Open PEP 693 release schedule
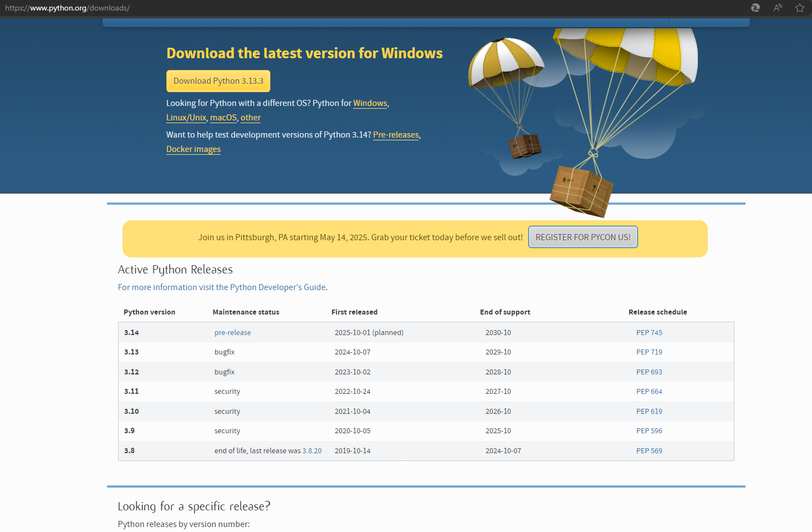 coord(649,372)
